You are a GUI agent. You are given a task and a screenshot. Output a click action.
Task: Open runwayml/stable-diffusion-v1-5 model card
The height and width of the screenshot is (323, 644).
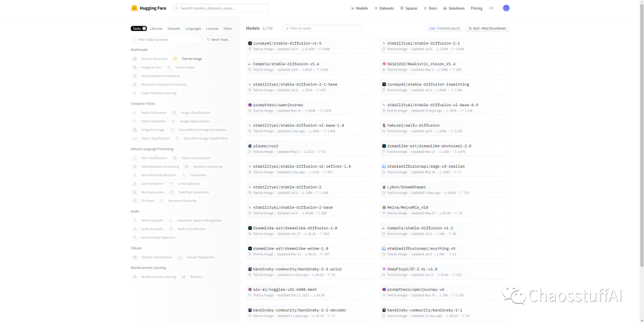pyautogui.click(x=311, y=46)
